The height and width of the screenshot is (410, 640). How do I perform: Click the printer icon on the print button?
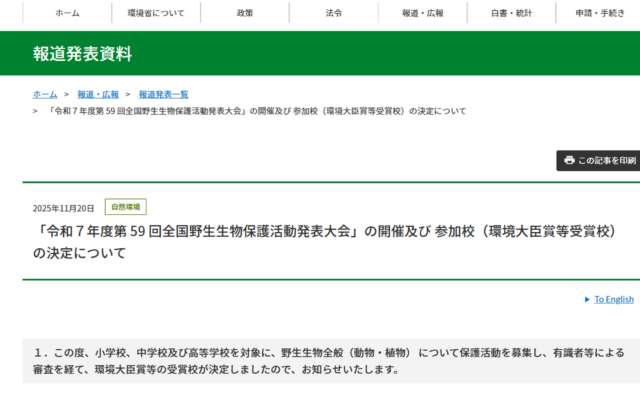(569, 160)
